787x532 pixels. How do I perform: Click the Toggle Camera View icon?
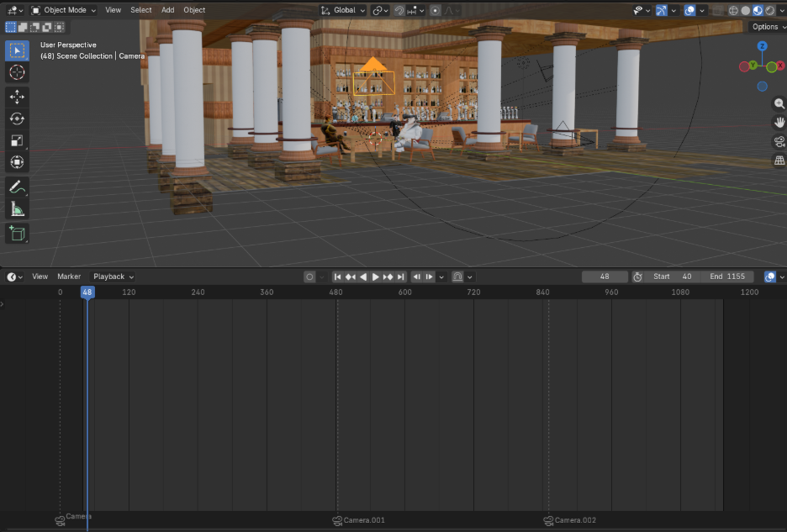coord(779,141)
